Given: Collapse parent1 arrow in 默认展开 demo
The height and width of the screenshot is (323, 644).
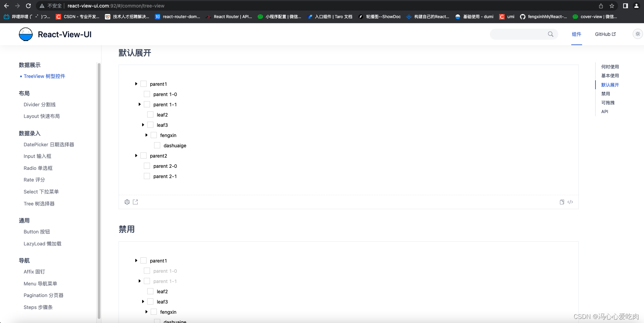Looking at the screenshot, I should [x=136, y=84].
